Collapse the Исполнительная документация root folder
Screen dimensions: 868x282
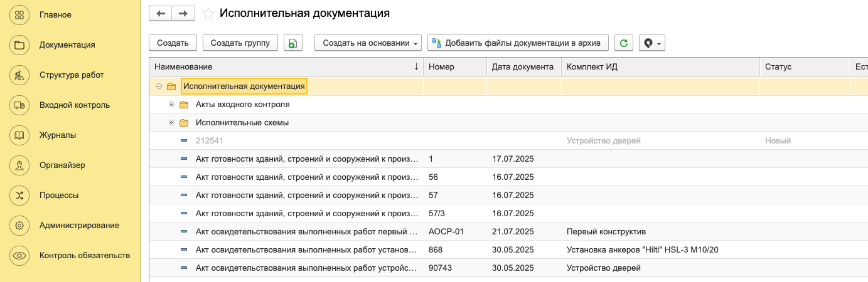(x=159, y=86)
